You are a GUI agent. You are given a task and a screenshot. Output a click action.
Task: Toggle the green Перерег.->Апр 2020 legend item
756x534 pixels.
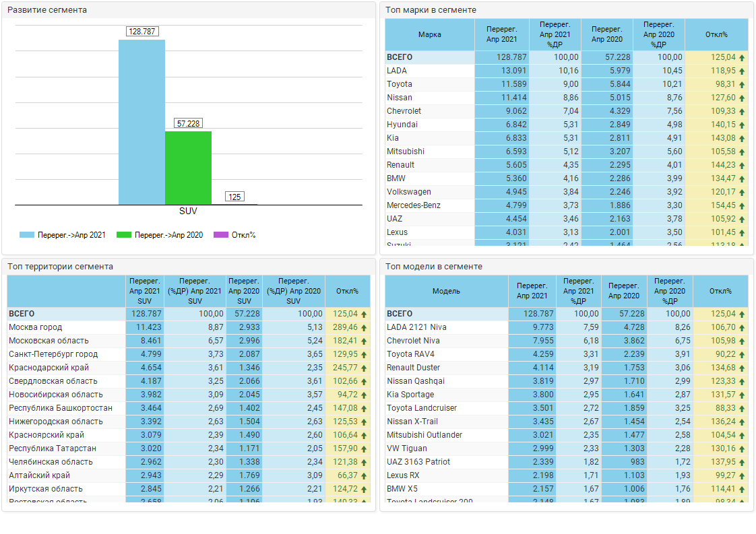tap(159, 235)
